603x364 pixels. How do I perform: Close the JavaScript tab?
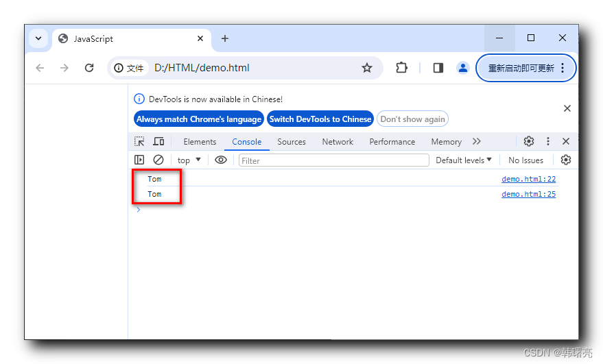[x=200, y=38]
